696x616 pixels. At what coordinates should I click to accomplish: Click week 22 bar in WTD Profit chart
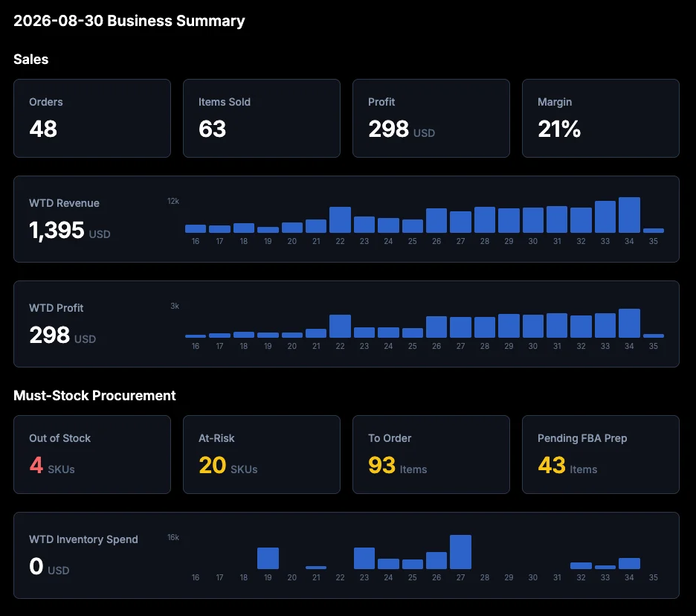tap(340, 327)
